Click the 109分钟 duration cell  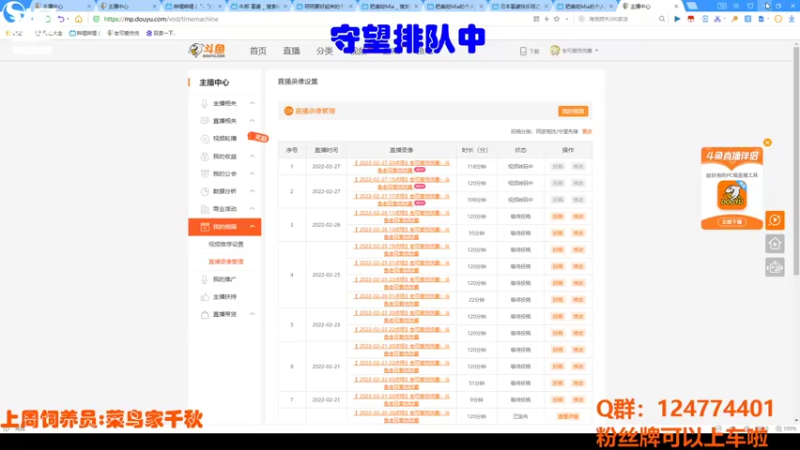477,200
